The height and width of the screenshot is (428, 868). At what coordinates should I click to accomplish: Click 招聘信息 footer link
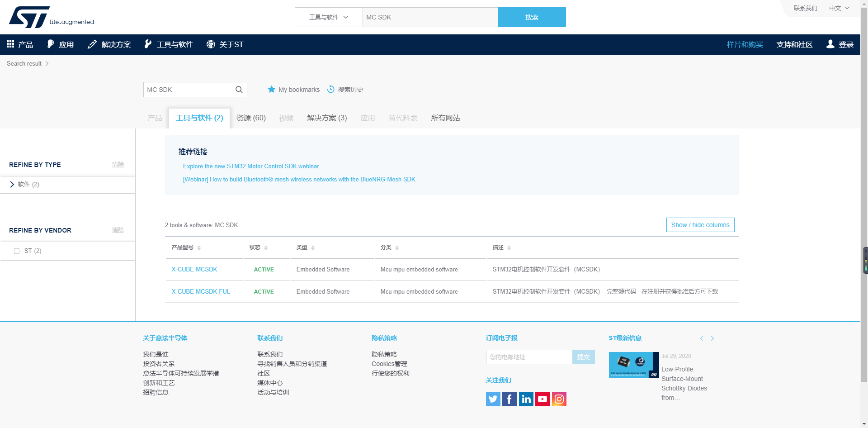click(156, 392)
